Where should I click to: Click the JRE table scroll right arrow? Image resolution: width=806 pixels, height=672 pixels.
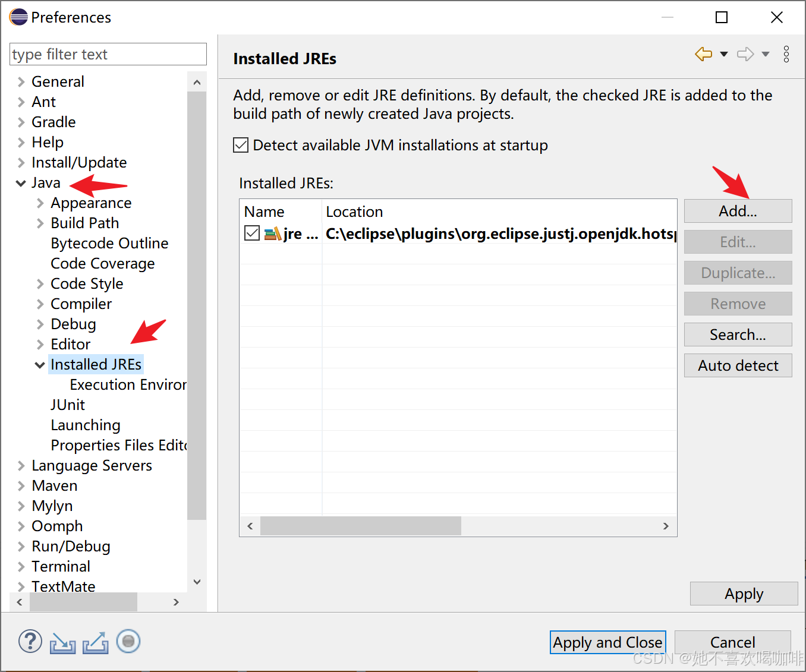coord(666,526)
